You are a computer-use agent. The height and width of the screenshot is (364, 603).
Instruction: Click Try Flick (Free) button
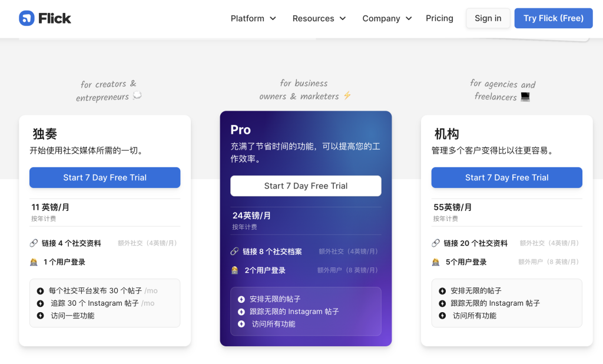[554, 18]
